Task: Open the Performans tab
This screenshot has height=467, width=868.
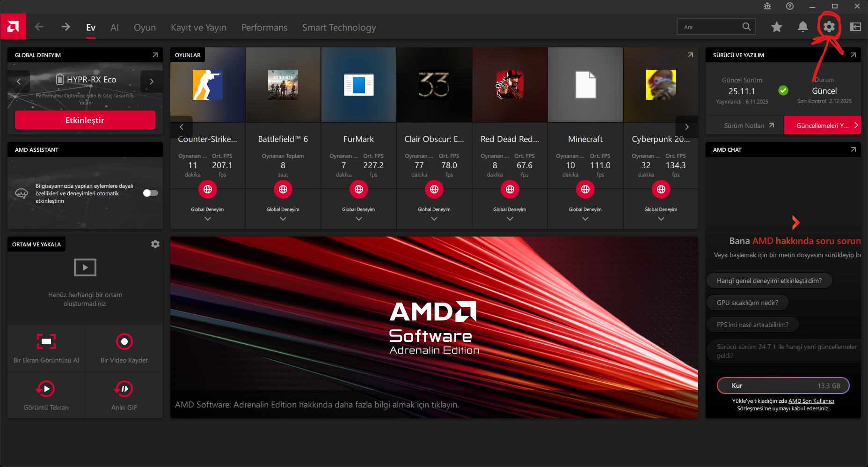Action: pyautogui.click(x=264, y=28)
